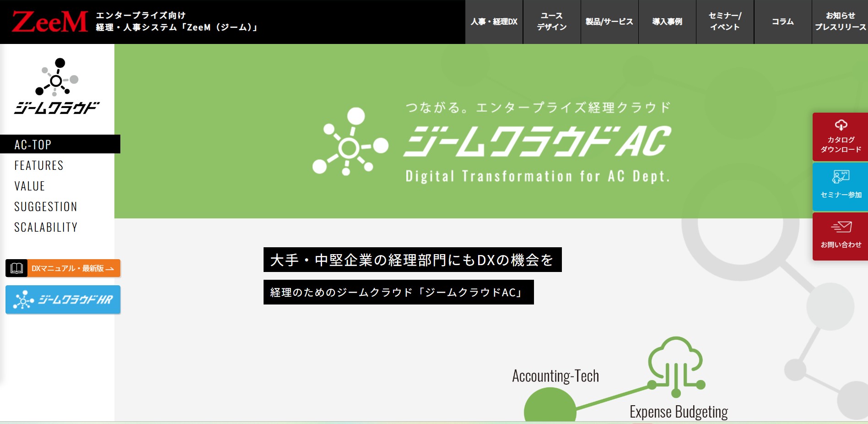Click the cloud download icon
868x424 pixels.
coord(841,125)
